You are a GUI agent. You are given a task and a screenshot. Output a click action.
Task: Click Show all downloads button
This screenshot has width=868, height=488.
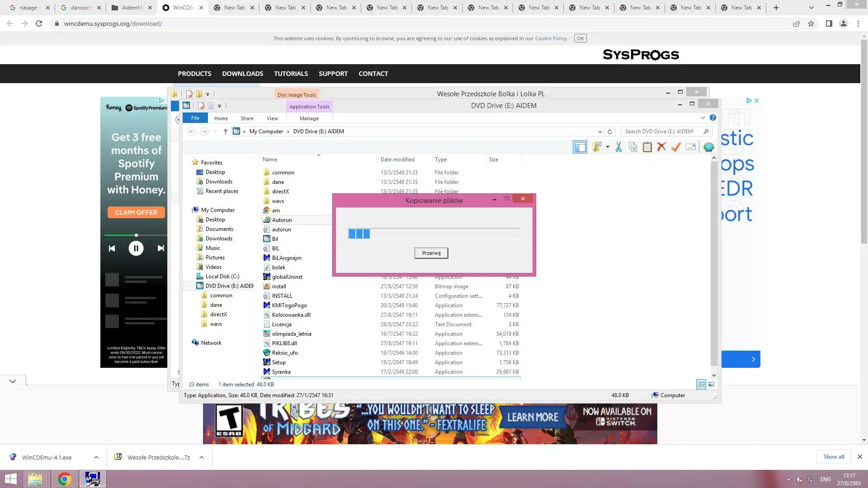pyautogui.click(x=834, y=457)
